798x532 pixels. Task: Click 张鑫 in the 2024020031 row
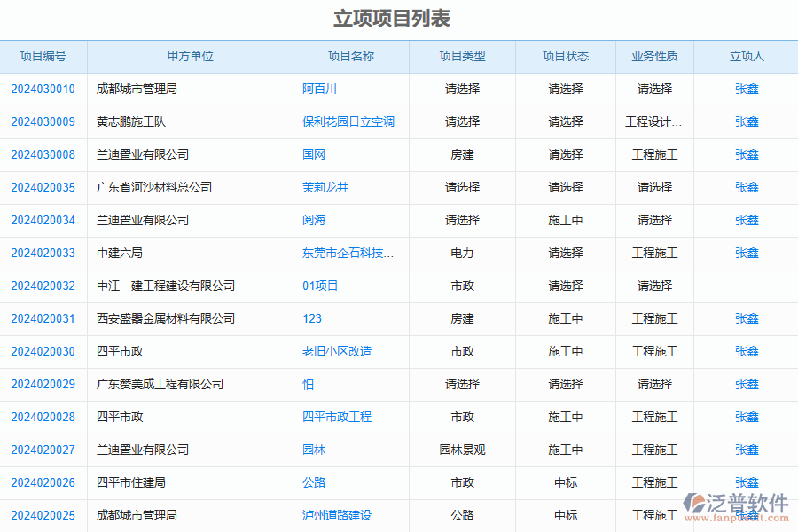747,319
